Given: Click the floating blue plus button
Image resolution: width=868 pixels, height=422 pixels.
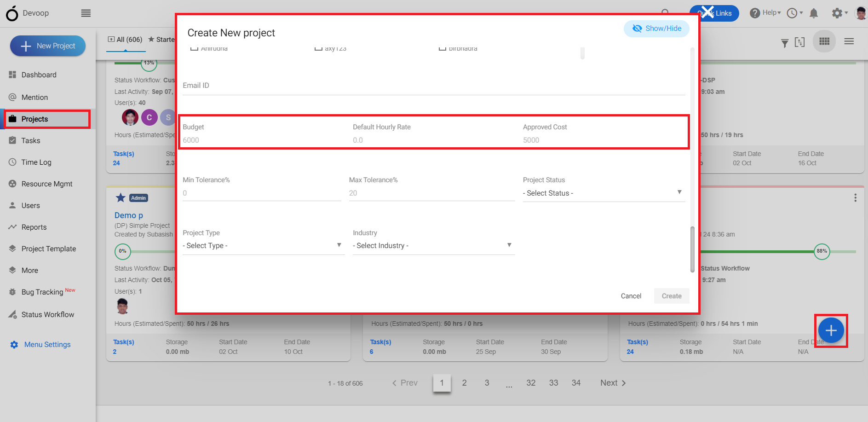Looking at the screenshot, I should pos(831,330).
